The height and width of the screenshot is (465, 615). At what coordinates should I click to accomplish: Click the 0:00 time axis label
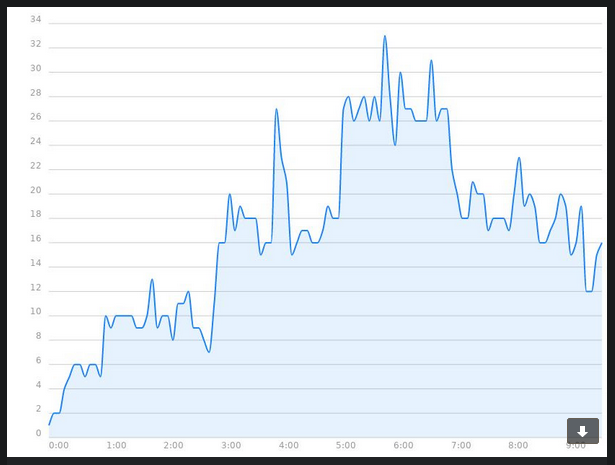pyautogui.click(x=59, y=445)
